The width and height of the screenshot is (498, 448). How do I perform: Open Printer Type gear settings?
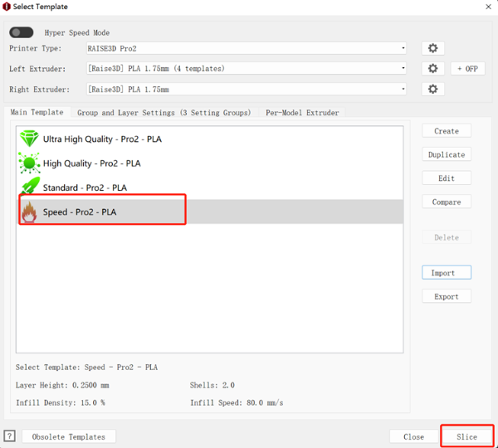[x=432, y=49]
